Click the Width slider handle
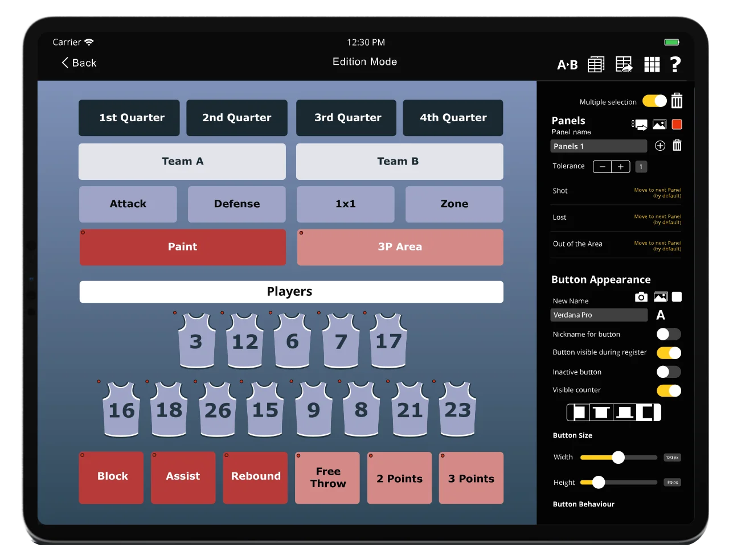Image resolution: width=729 pixels, height=560 pixels. (x=618, y=458)
